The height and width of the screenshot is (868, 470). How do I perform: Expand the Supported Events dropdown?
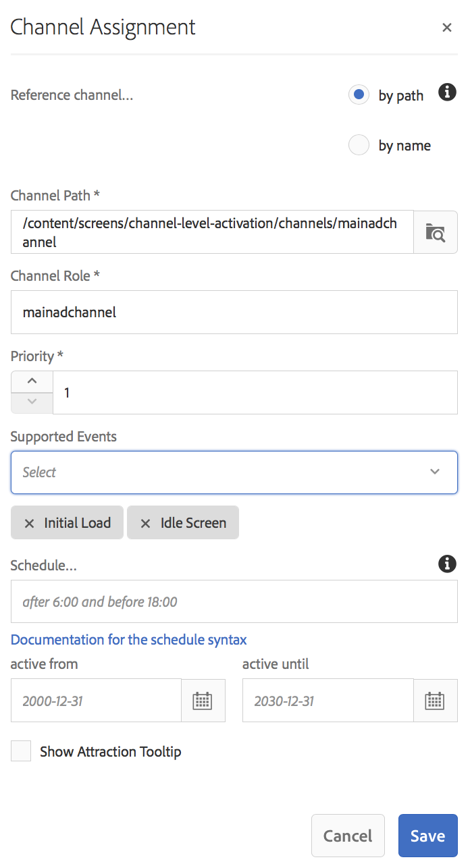pyautogui.click(x=234, y=472)
